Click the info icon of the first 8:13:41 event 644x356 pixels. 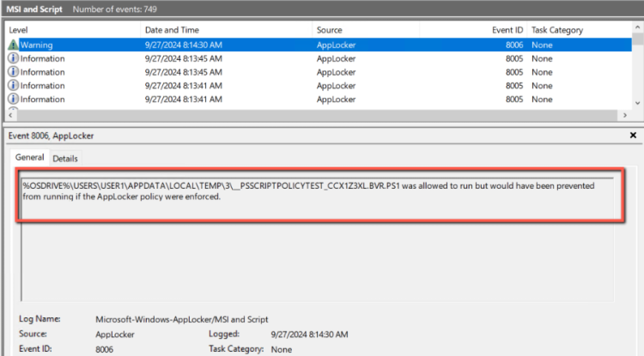(x=13, y=86)
